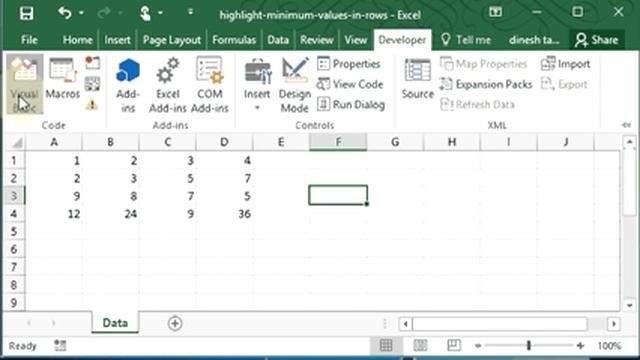Click Expansion Packs

coord(486,84)
